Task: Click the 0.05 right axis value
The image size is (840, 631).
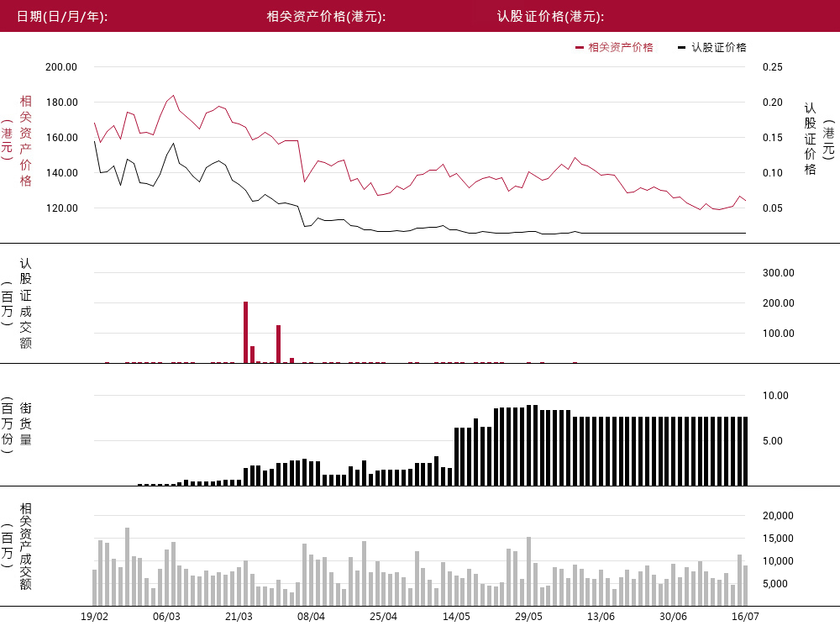Action: pos(773,208)
